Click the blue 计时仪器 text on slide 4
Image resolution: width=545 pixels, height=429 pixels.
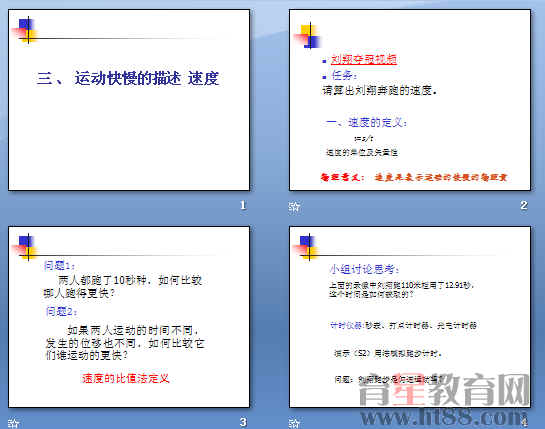tap(347, 325)
